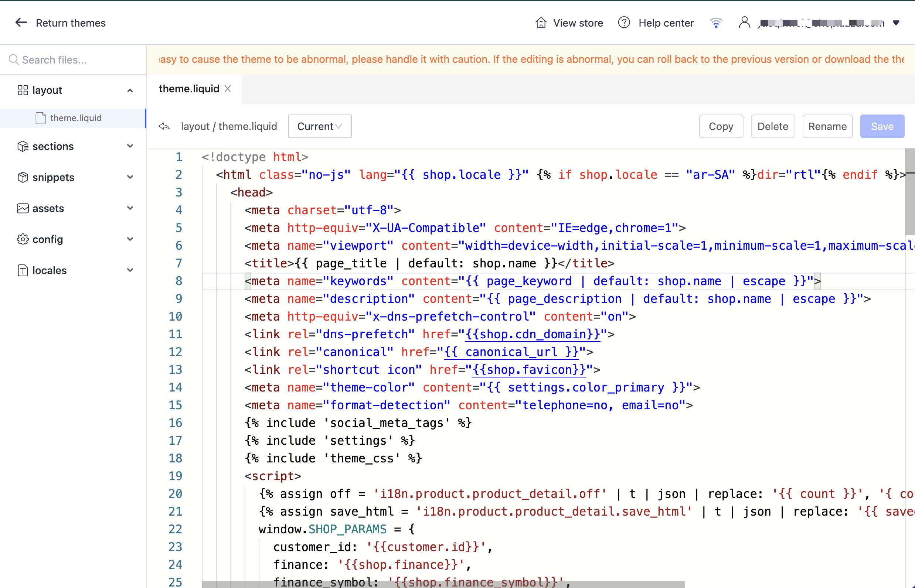Click the snippets cube icon
Image resolution: width=915 pixels, height=588 pixels.
pos(23,177)
